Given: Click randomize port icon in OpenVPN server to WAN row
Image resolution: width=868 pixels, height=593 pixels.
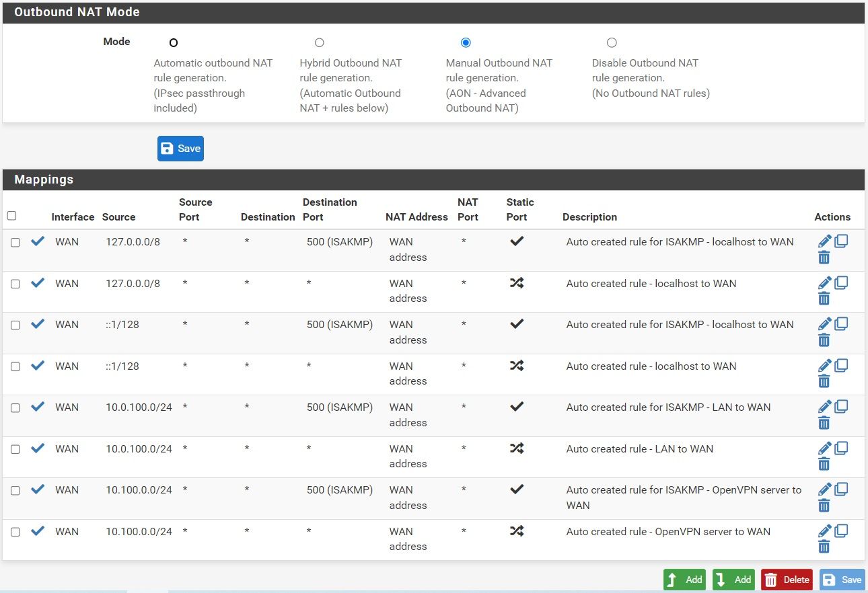Looking at the screenshot, I should 516,530.
